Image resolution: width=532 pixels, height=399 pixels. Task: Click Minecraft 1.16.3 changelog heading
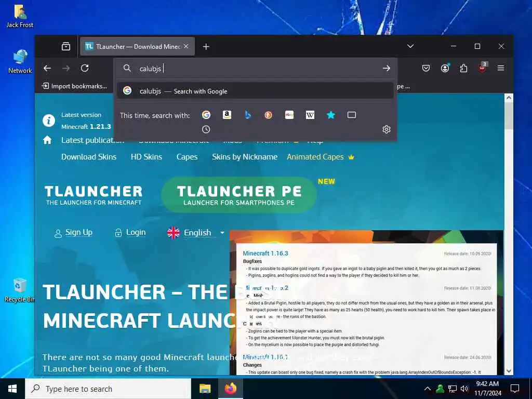coord(265,254)
